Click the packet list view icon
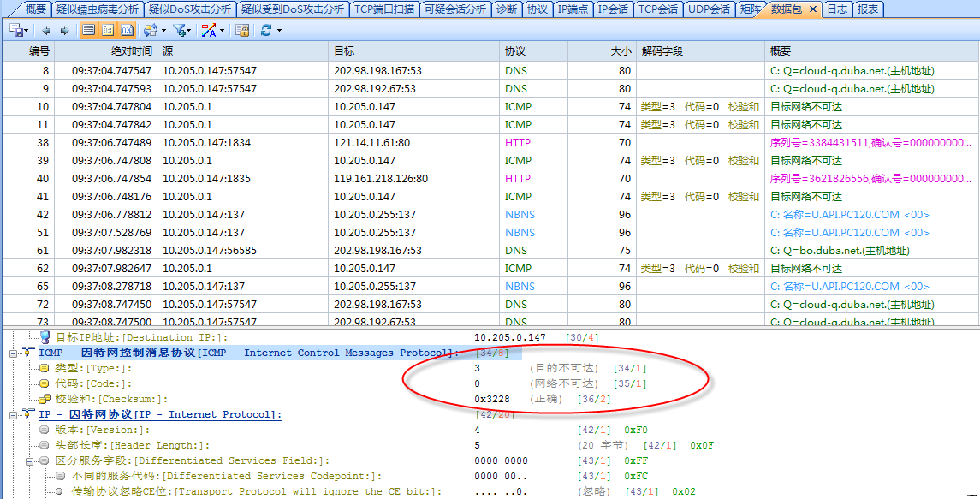The height and width of the screenshot is (499, 980). (89, 30)
